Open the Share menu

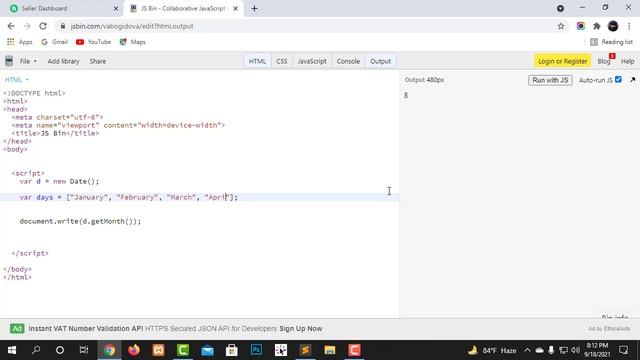[x=98, y=61]
